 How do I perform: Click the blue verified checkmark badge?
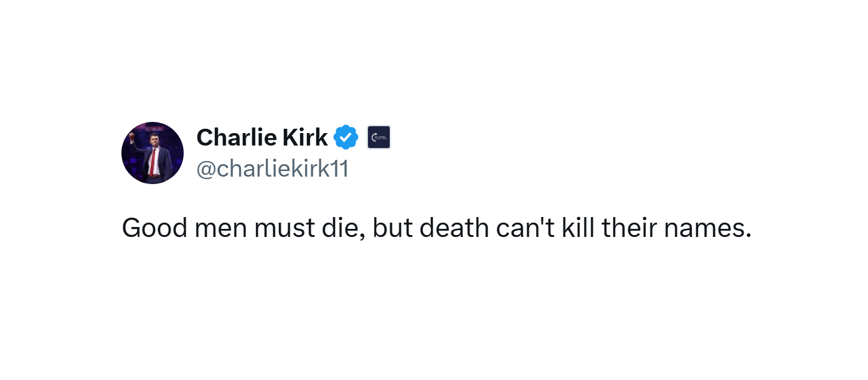pyautogui.click(x=346, y=137)
